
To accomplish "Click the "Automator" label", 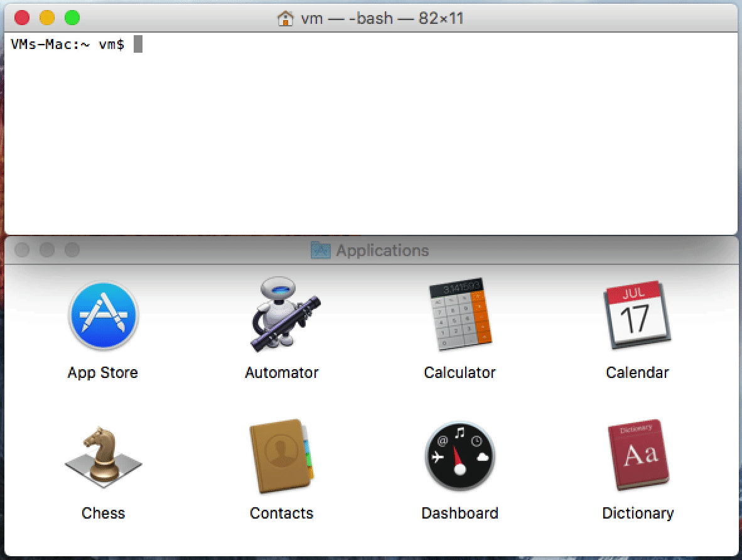I will tap(282, 372).
